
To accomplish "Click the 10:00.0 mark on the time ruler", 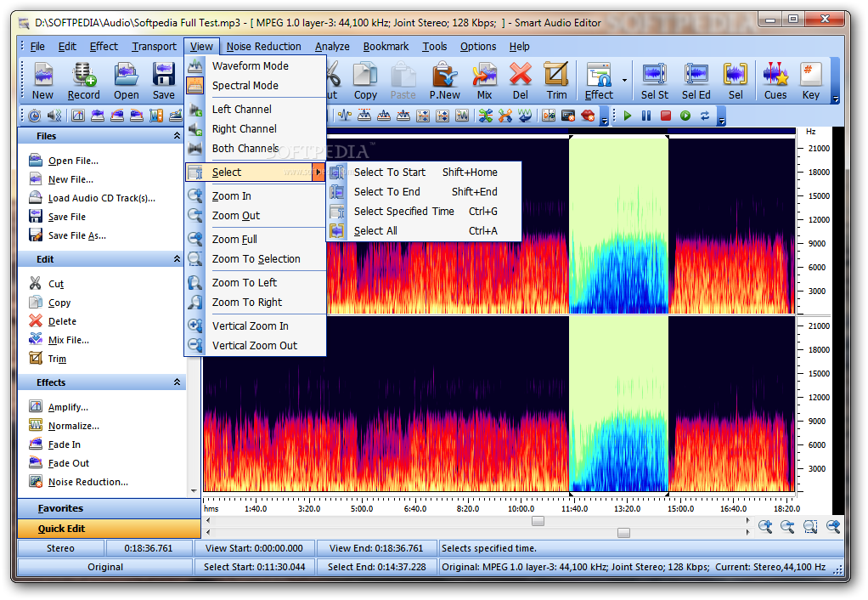I will click(x=521, y=508).
